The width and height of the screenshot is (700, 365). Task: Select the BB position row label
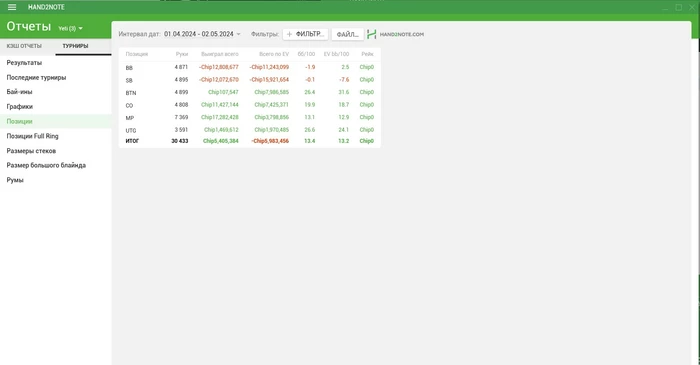tap(129, 68)
